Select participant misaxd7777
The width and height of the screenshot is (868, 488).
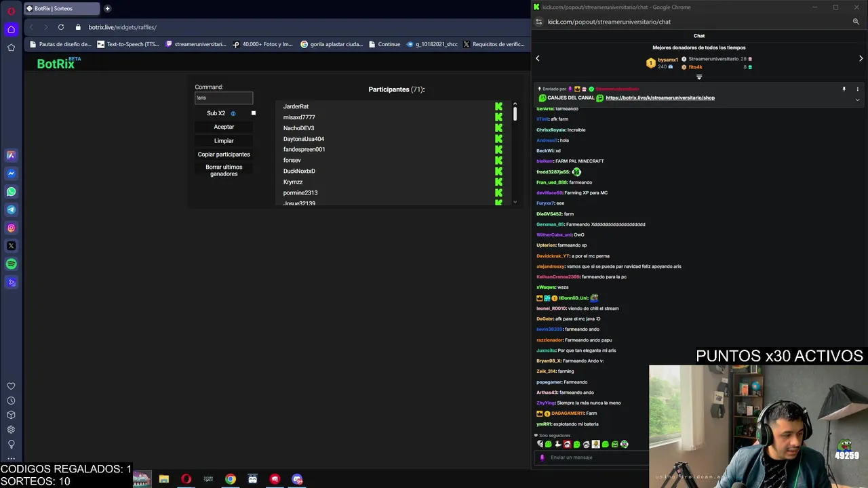(x=299, y=117)
